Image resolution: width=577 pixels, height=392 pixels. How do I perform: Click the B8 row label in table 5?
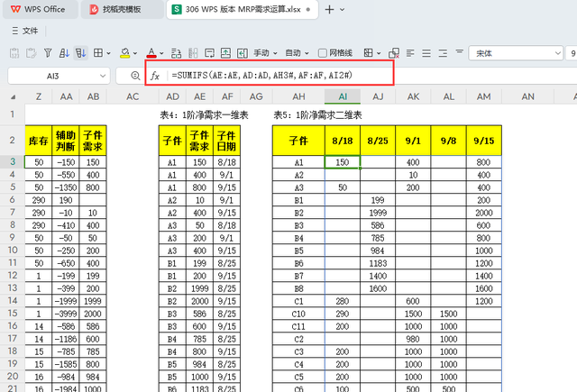298,288
